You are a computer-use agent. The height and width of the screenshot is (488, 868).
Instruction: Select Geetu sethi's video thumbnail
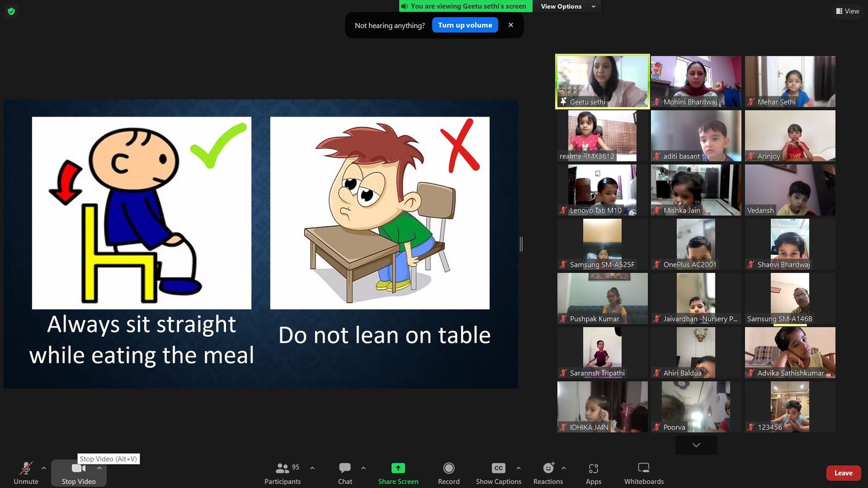602,81
